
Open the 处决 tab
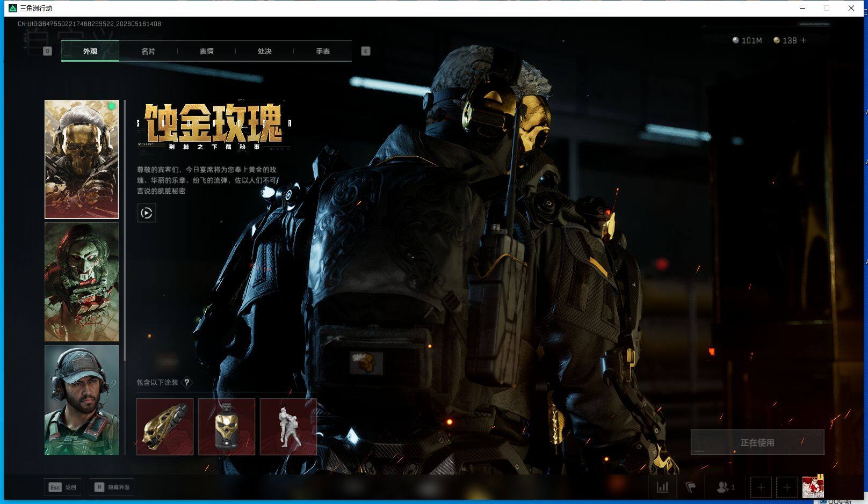coord(264,51)
